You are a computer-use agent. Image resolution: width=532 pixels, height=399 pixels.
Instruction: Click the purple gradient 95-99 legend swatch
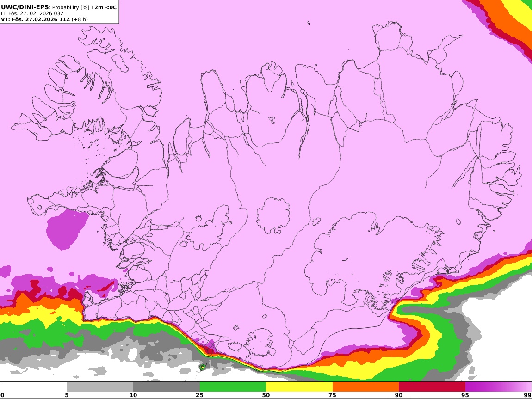tap(498, 387)
